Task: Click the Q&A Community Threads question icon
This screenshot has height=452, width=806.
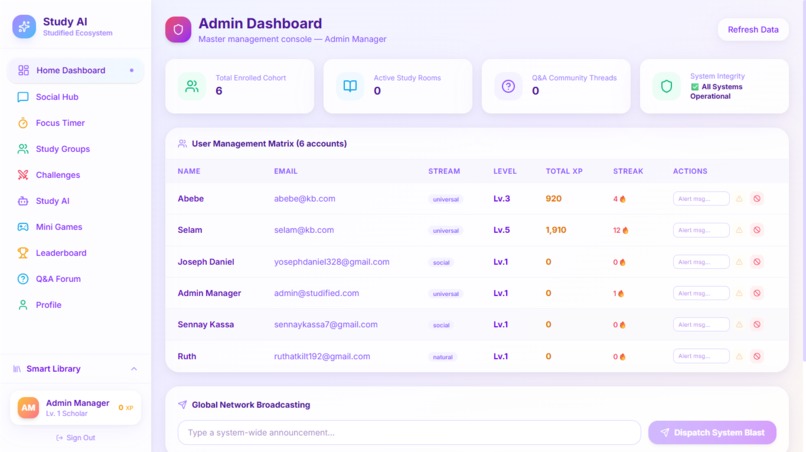Action: (508, 86)
